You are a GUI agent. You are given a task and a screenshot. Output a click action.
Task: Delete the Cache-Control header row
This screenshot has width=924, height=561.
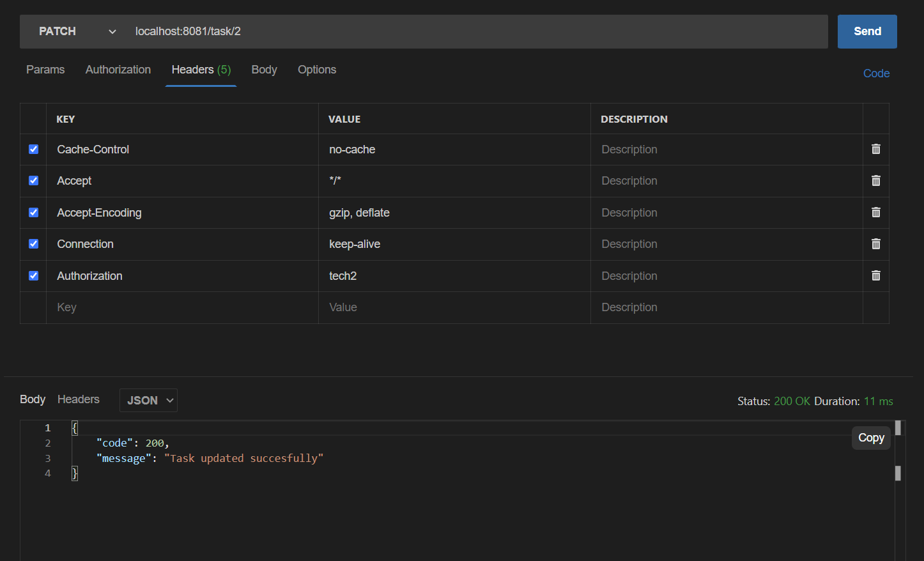point(875,149)
